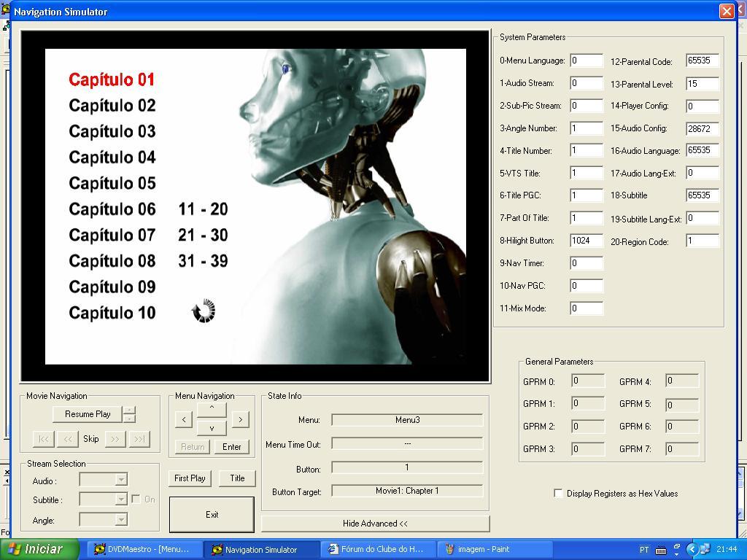Move menu selection up with ^ arrow

(212, 410)
